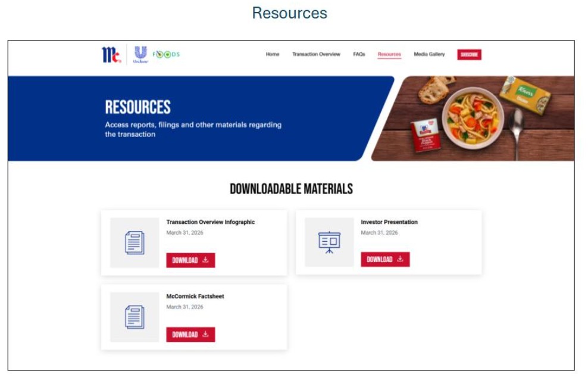Open the Media Gallery page
This screenshot has width=588, height=380.
click(x=429, y=54)
